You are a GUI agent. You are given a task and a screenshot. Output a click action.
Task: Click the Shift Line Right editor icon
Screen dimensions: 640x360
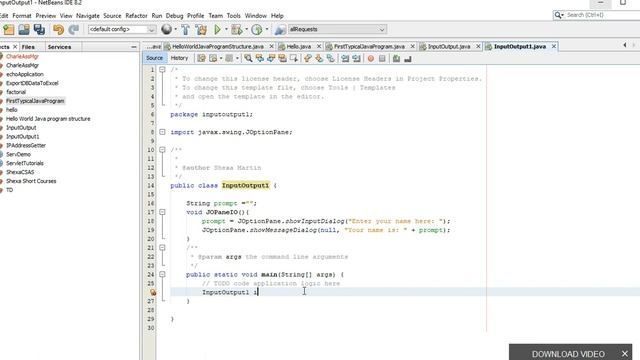[x=356, y=58]
